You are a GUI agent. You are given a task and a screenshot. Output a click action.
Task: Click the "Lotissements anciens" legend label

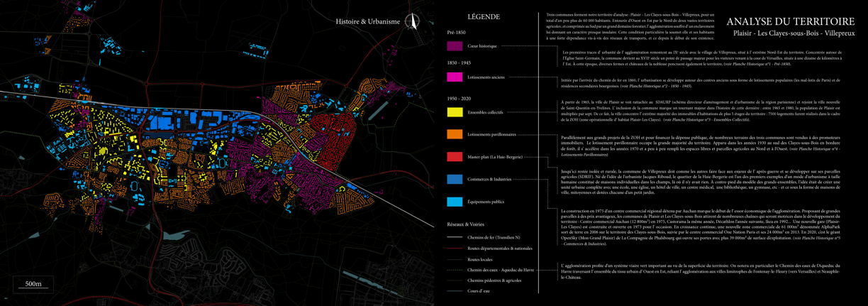[486, 77]
